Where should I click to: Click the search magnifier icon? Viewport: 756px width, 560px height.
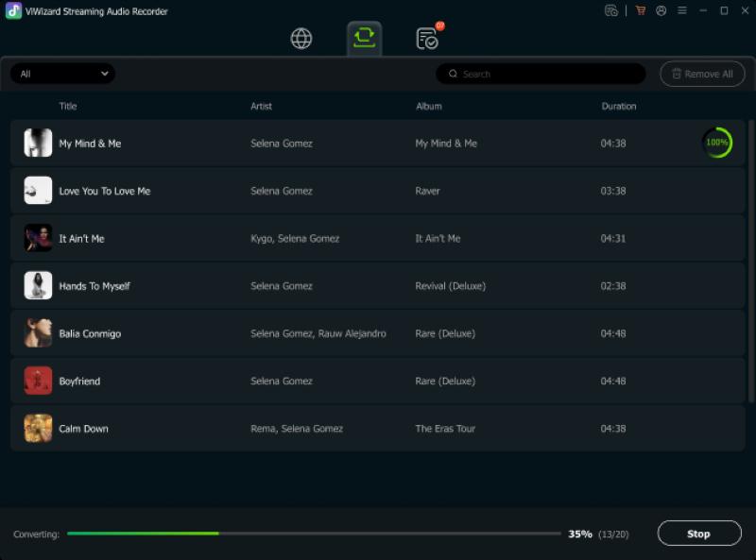click(453, 74)
